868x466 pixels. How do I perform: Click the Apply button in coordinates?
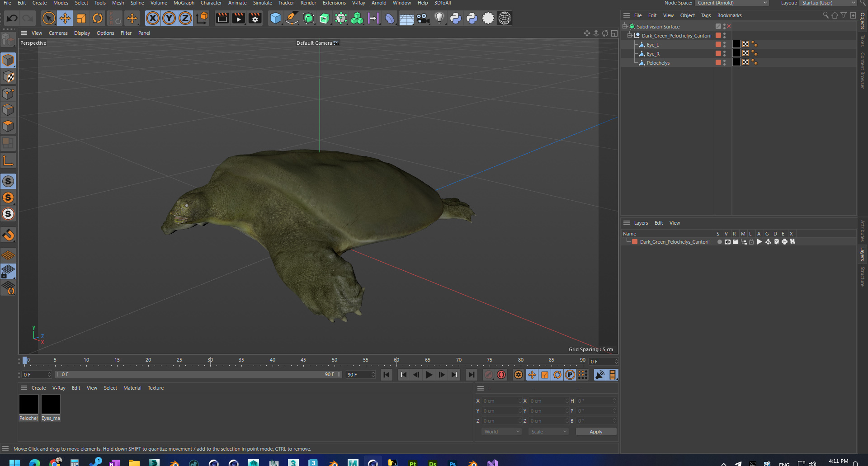[595, 432]
